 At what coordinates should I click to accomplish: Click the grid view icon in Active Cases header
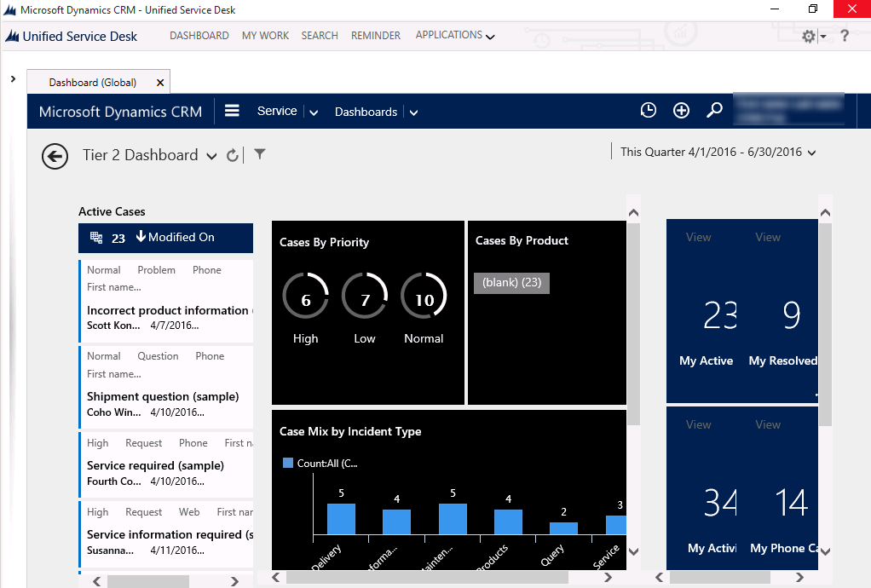(x=96, y=238)
